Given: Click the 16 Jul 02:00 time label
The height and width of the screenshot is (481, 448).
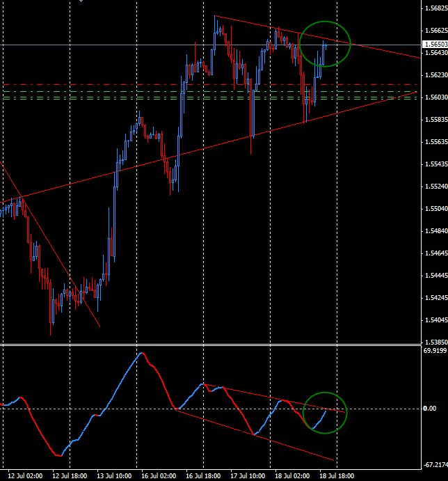Looking at the screenshot, I should (x=159, y=476).
